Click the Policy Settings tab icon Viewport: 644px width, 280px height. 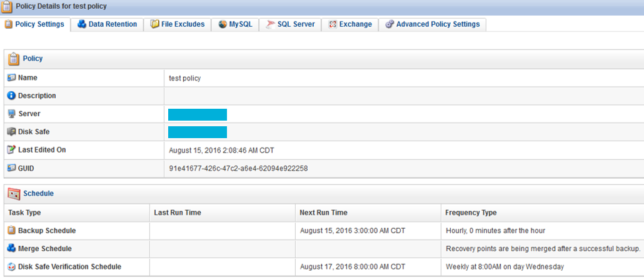click(9, 24)
